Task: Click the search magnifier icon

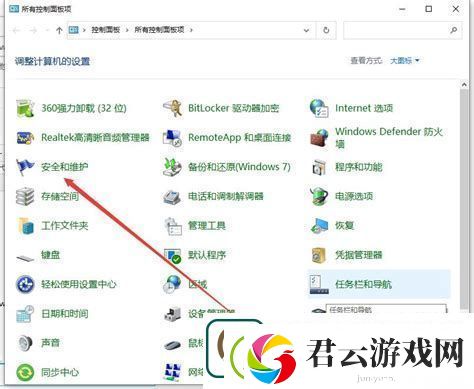Action: 453,30
